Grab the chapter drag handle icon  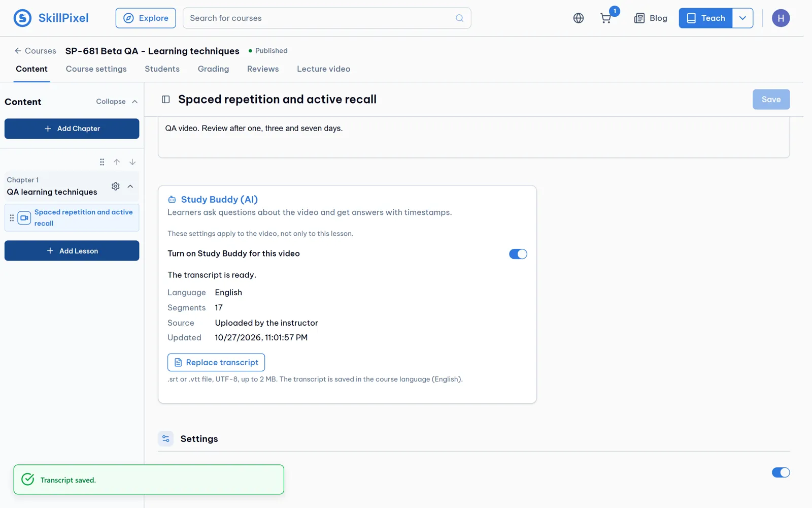[102, 162]
